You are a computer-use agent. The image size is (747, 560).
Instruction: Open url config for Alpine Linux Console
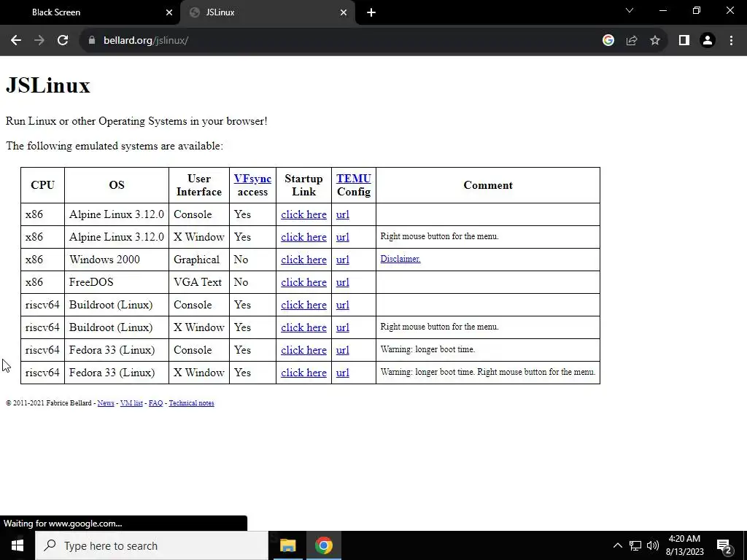[343, 215]
